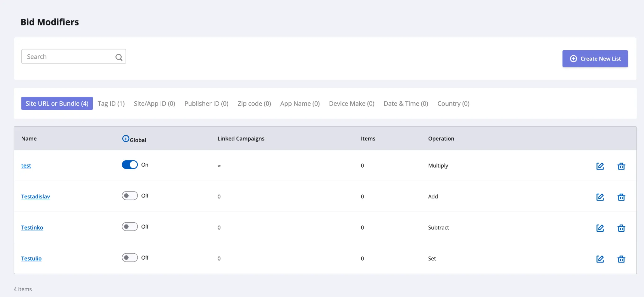The height and width of the screenshot is (297, 644).
Task: Click the Subtract operation cell
Action: 438,227
